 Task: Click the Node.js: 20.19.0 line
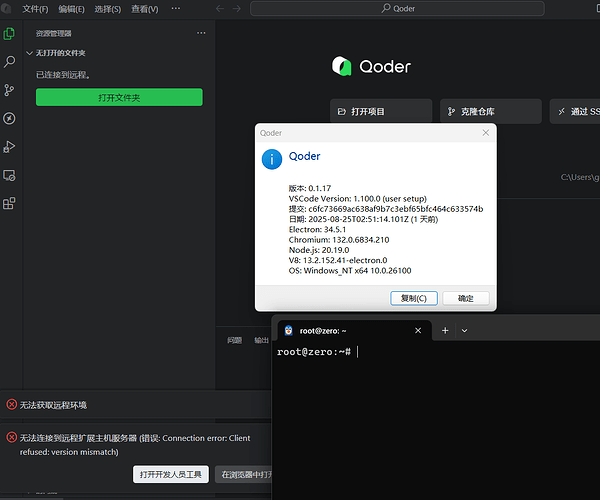click(319, 250)
